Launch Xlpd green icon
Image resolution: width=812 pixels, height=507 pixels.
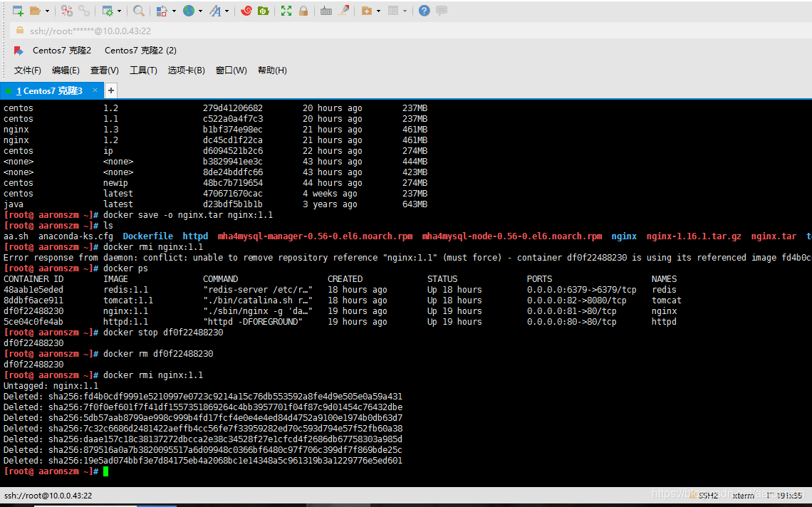tap(263, 11)
